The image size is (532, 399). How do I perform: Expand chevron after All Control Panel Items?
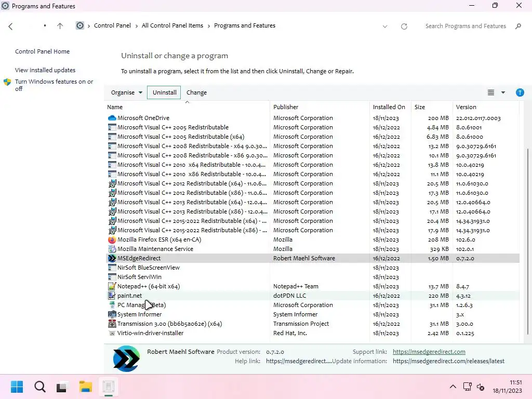(209, 26)
